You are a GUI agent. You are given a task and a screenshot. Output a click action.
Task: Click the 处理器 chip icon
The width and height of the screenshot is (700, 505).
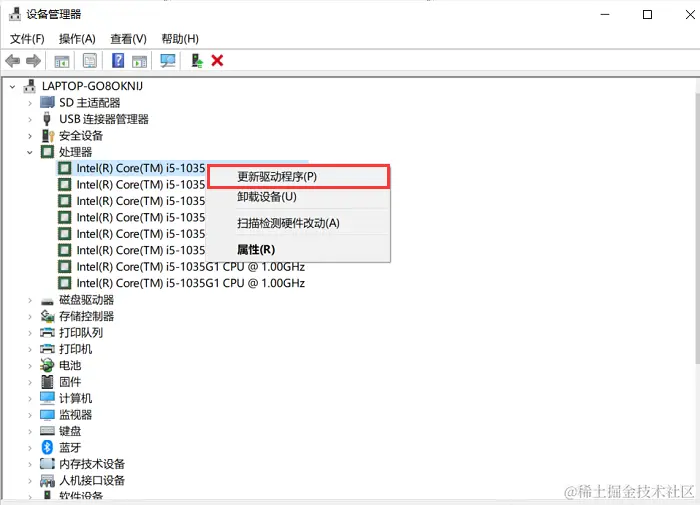tap(47, 152)
